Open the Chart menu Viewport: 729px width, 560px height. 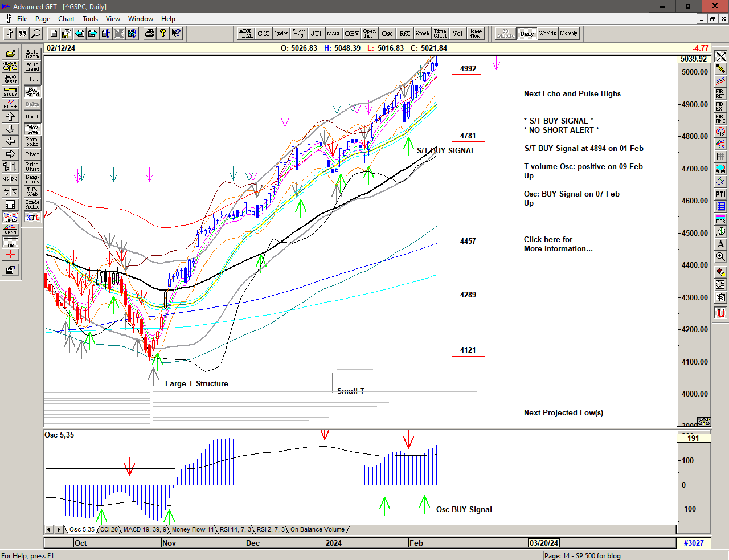coord(66,19)
